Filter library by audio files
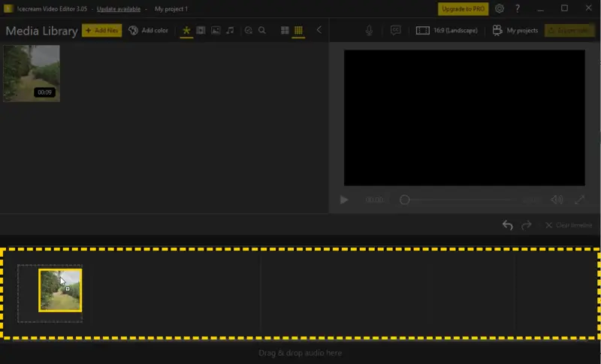The width and height of the screenshot is (601, 364). pyautogui.click(x=230, y=30)
